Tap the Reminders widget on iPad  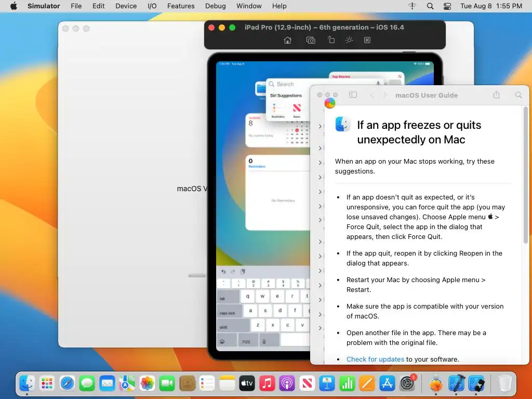point(277,193)
